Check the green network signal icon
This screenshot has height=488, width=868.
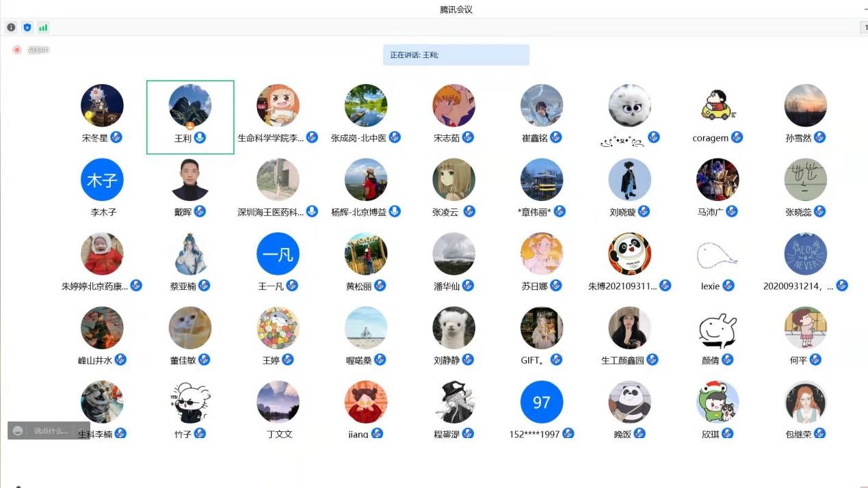[43, 27]
